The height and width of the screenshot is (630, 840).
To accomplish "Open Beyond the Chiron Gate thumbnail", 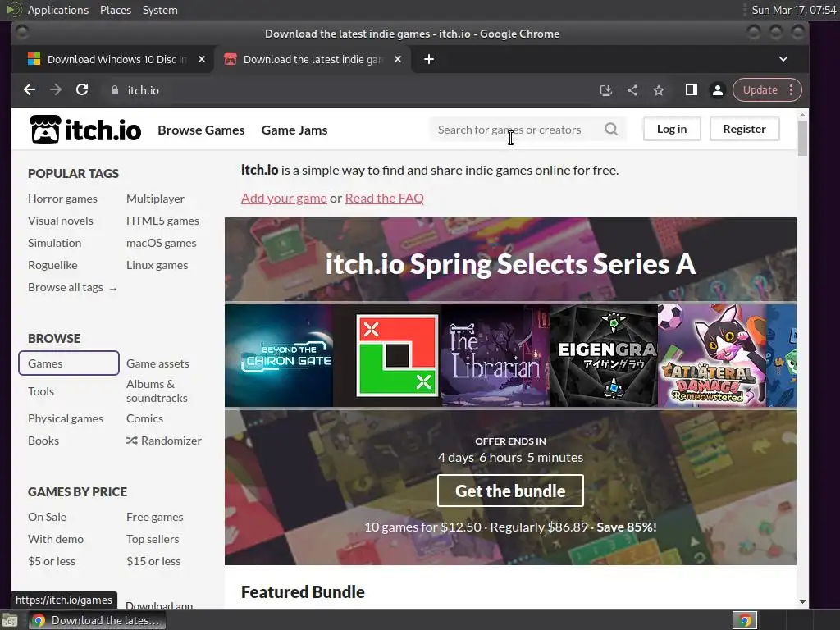I will coord(279,356).
